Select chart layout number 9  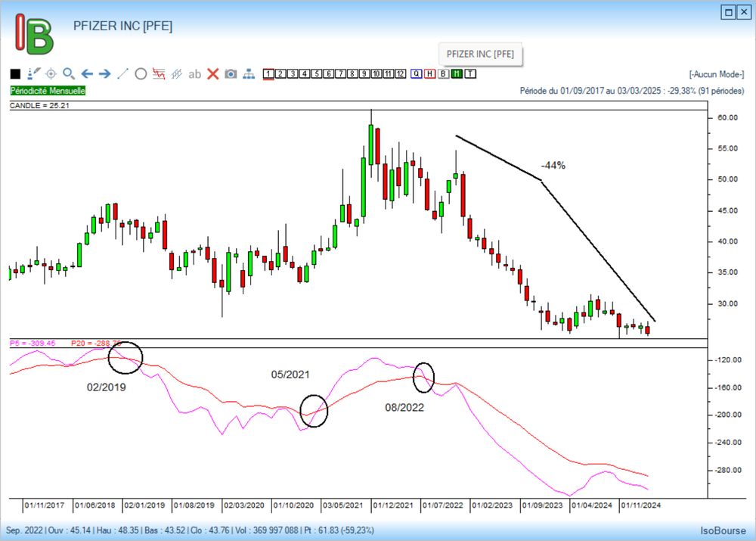(365, 74)
